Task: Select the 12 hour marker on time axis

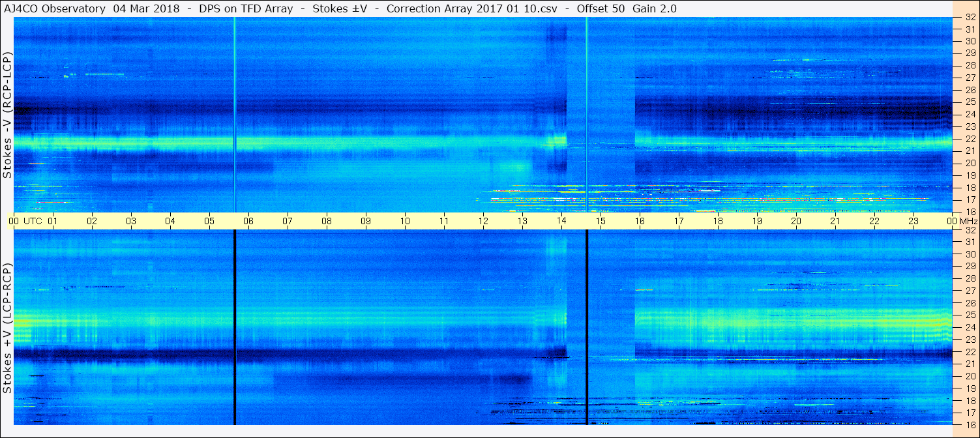Action: 483,221
